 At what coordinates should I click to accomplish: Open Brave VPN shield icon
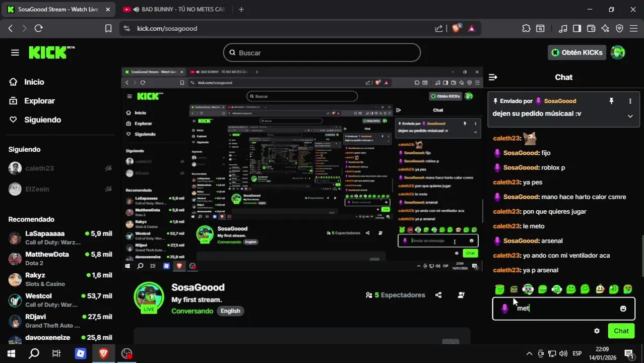[619, 29]
